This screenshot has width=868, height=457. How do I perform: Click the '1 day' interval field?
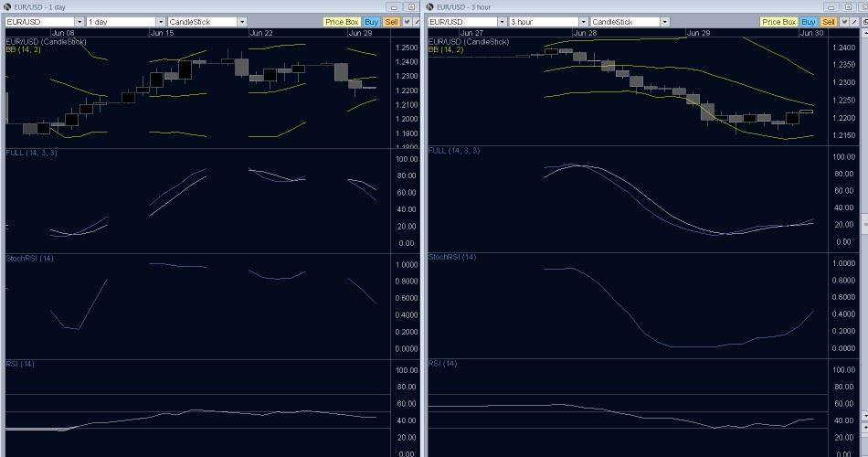pyautogui.click(x=122, y=22)
